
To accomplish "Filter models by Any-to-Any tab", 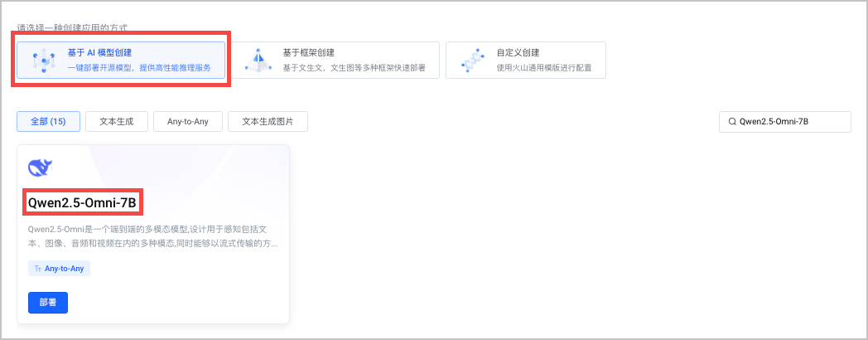I will [x=188, y=121].
